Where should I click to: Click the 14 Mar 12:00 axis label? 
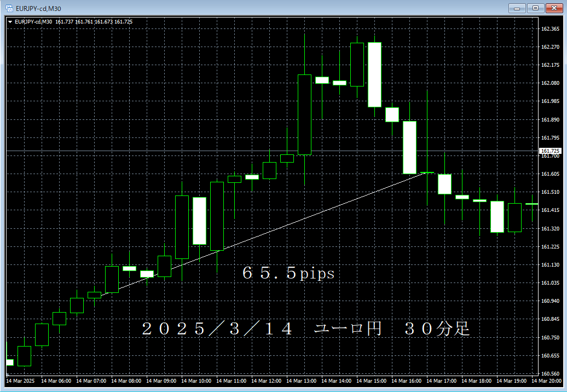(266, 380)
